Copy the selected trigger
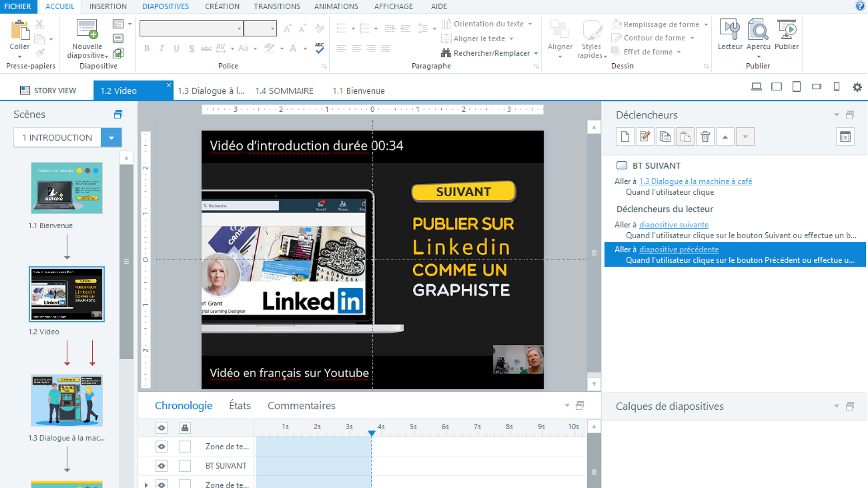The image size is (868, 488). click(x=665, y=137)
